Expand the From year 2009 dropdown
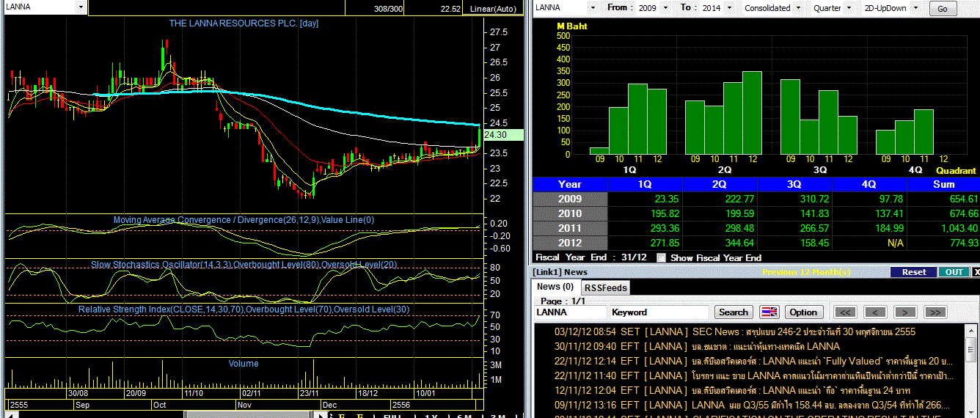The image size is (980, 418). [665, 8]
